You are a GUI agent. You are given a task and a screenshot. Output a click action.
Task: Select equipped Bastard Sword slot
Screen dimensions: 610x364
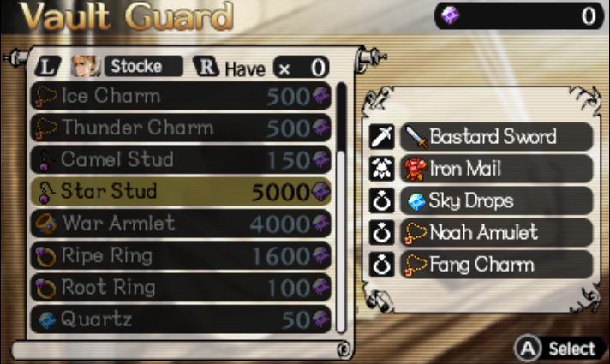(496, 137)
